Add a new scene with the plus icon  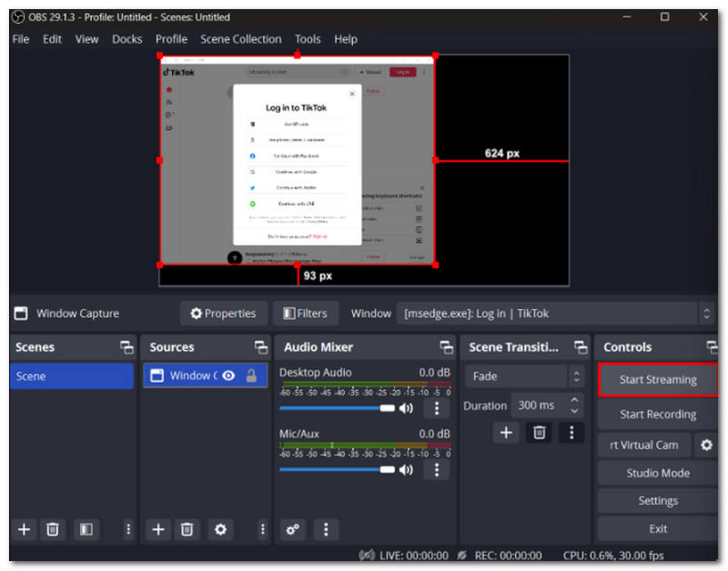pyautogui.click(x=24, y=529)
